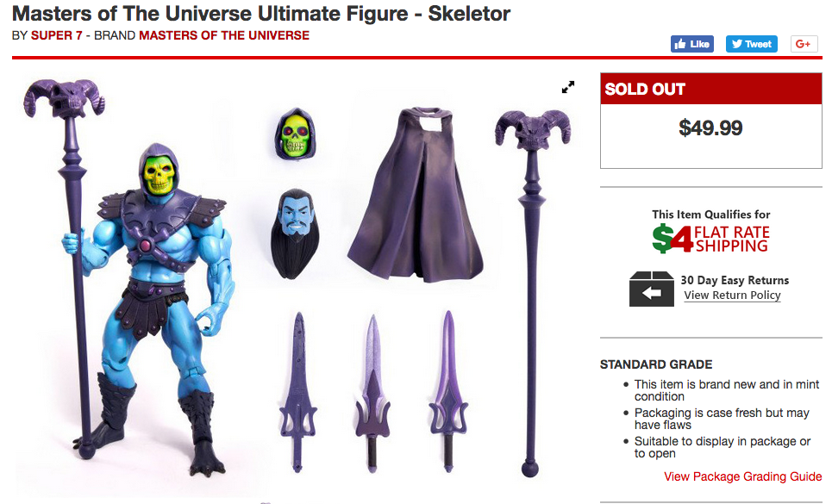Viewport: 832px width, 504px height.
Task: Click the $4 Flat Rate Shipping badge
Action: click(711, 239)
